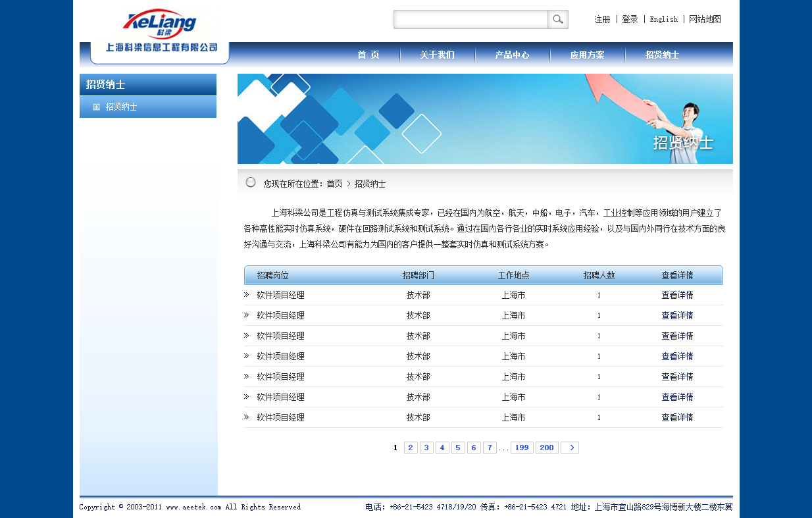Go to 产品中心 in the navigation bar
This screenshot has height=518, width=812.
click(512, 55)
